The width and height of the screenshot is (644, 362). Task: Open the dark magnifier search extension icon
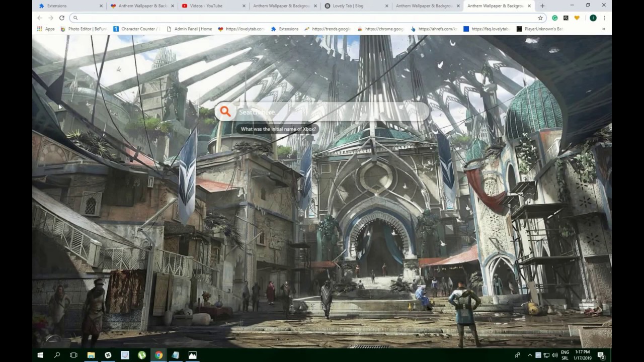click(566, 18)
